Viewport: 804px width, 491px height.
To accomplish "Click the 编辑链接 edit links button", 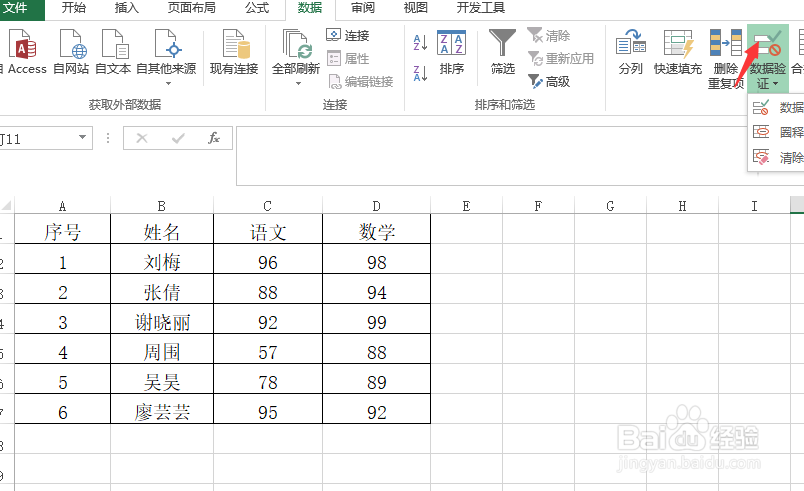I will (x=360, y=81).
